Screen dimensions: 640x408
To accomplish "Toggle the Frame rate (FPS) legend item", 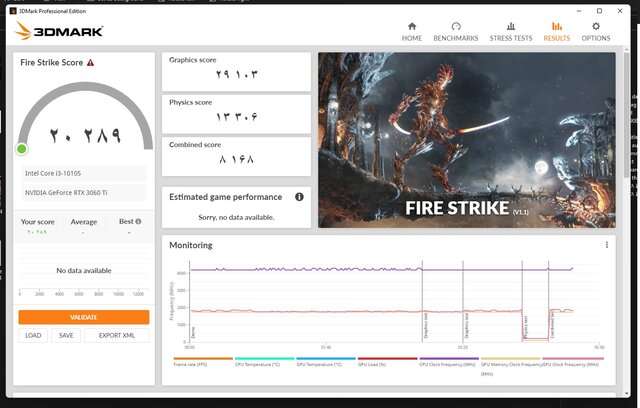I will tap(202, 362).
